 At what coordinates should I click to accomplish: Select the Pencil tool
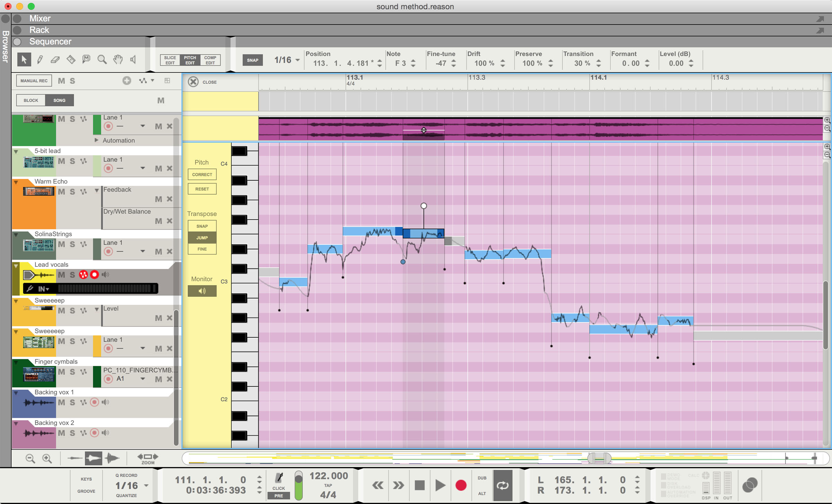pos(40,60)
